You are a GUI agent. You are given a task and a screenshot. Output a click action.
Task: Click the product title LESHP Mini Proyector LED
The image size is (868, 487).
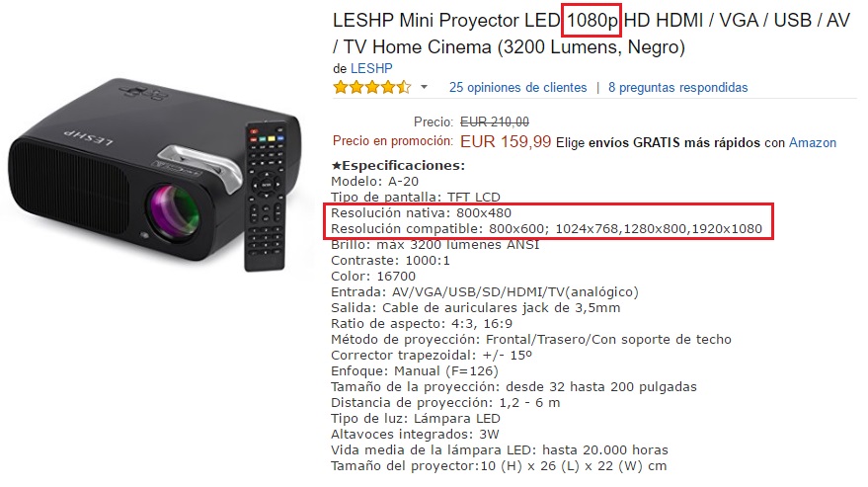click(x=446, y=21)
